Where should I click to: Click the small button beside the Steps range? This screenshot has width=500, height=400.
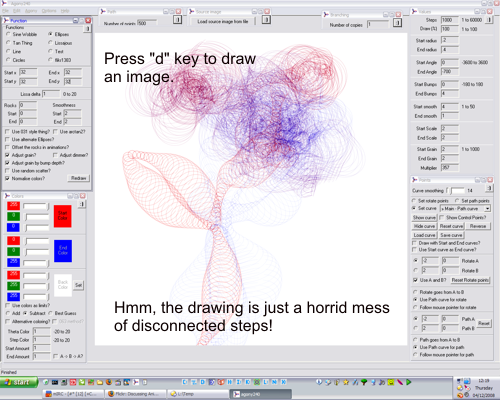489,20
